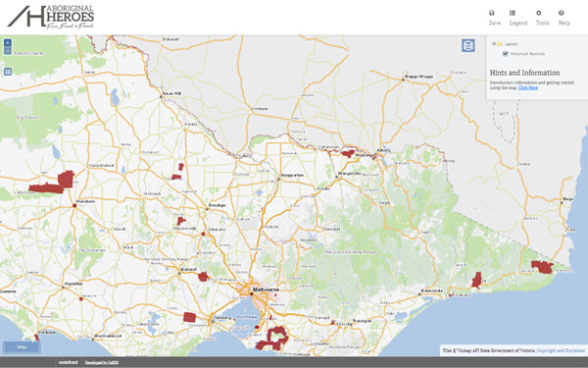Click the Save disk icon
588x368 pixels.
492,13
